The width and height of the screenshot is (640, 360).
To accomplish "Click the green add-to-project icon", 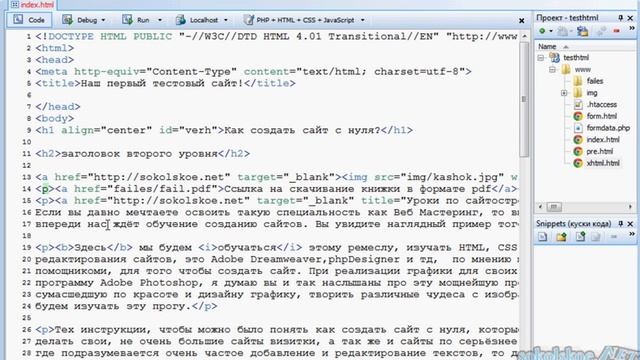I will [x=542, y=31].
